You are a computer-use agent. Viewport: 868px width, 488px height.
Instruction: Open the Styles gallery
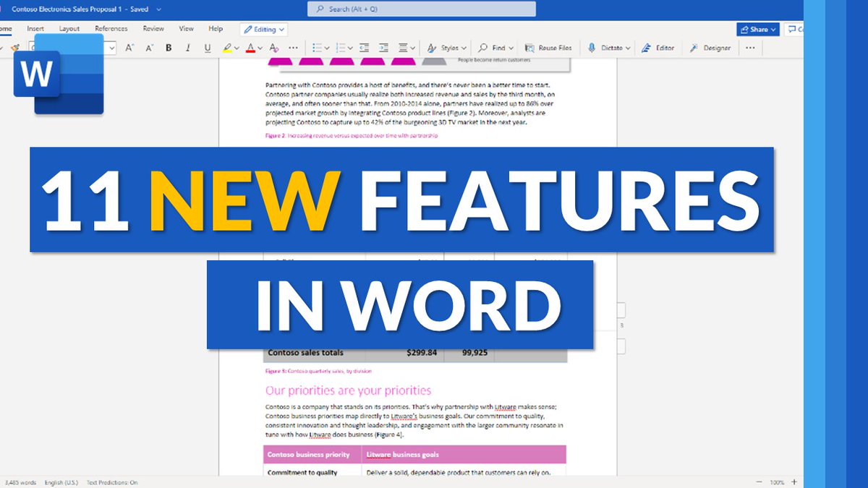(x=446, y=48)
